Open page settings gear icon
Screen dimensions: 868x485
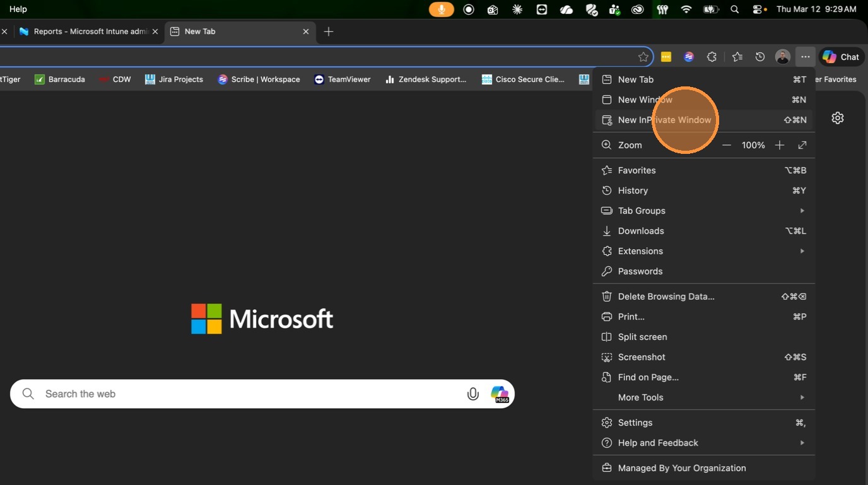coord(837,118)
